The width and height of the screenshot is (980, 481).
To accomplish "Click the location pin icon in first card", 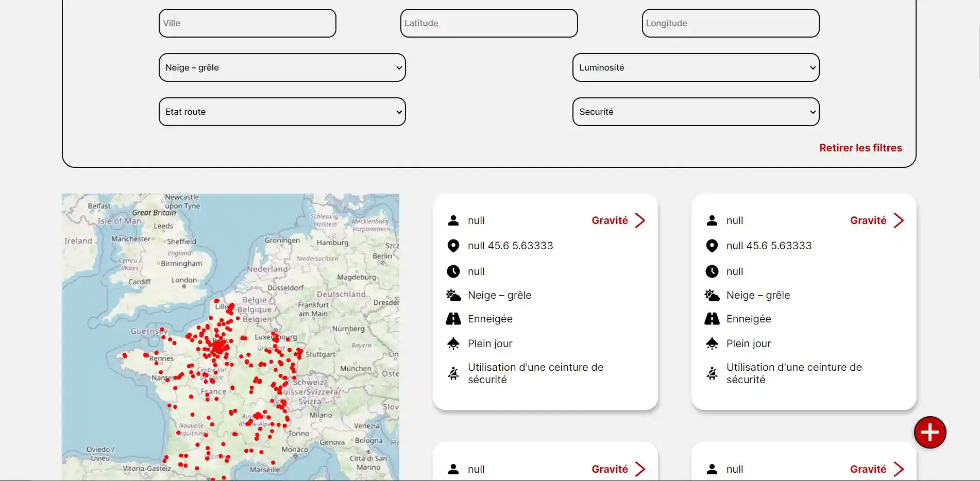I will pyautogui.click(x=453, y=246).
